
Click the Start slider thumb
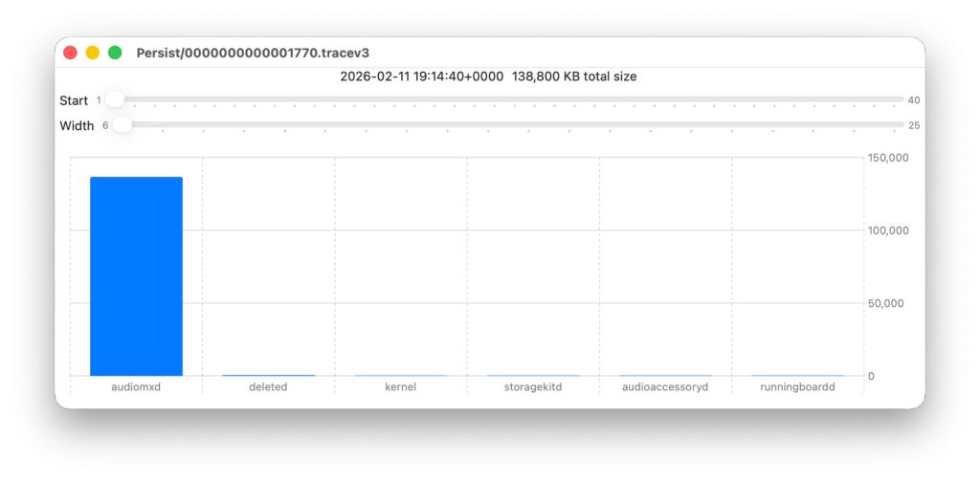point(115,99)
